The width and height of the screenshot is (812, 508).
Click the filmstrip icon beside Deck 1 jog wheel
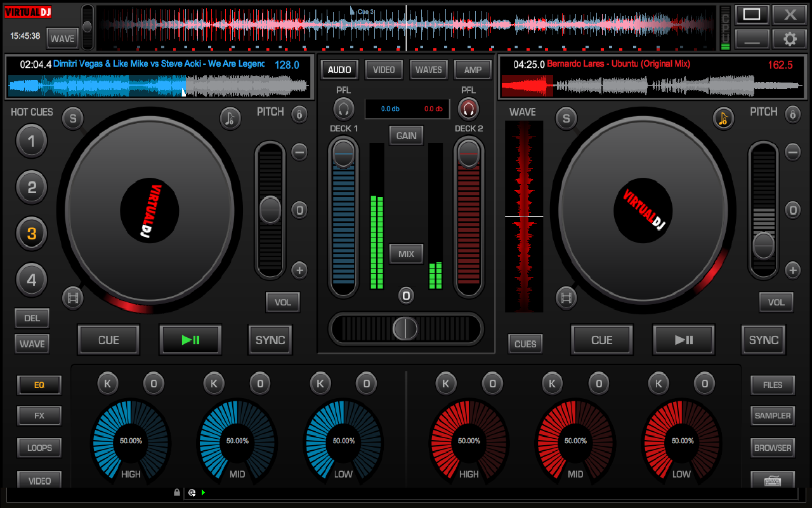pos(72,298)
